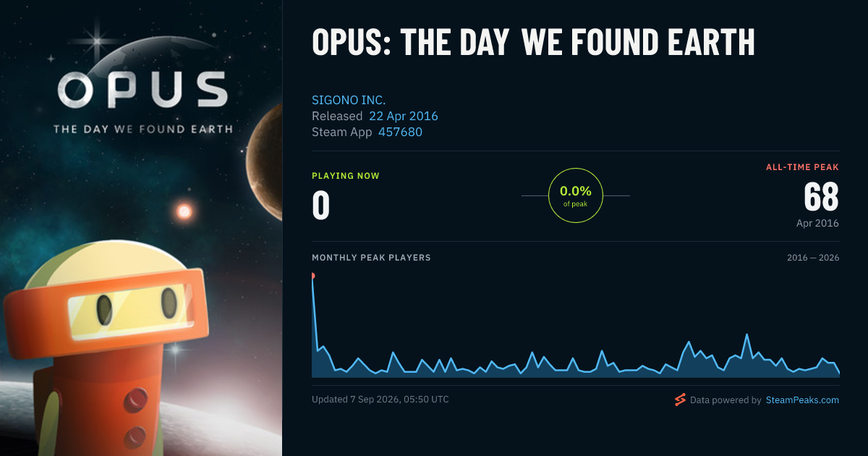
Task: Select the 2016 — 2026 range label
Action: 813,258
